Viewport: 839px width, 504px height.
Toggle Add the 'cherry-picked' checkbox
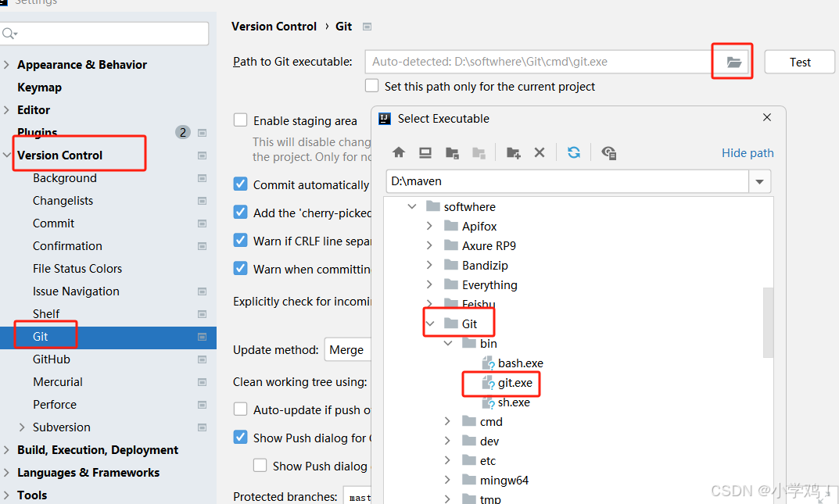click(240, 213)
